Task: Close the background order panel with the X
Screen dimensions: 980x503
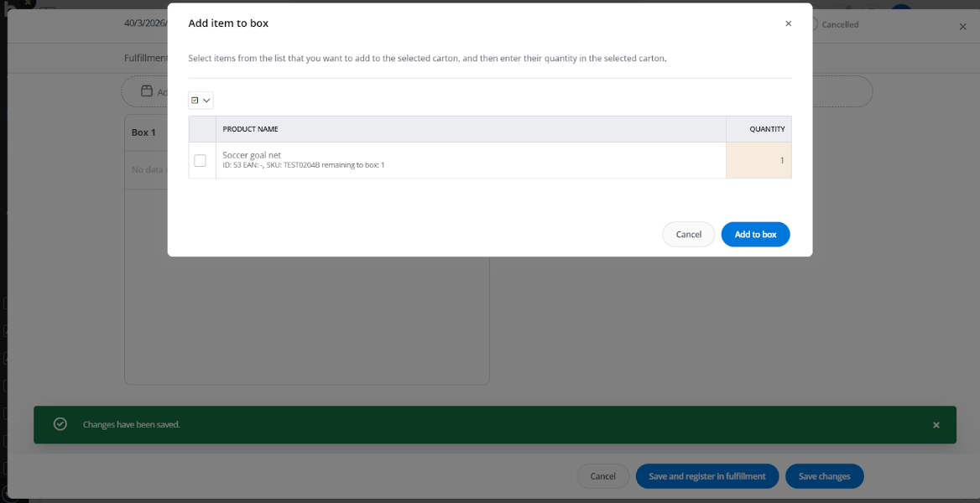Action: pos(962,27)
